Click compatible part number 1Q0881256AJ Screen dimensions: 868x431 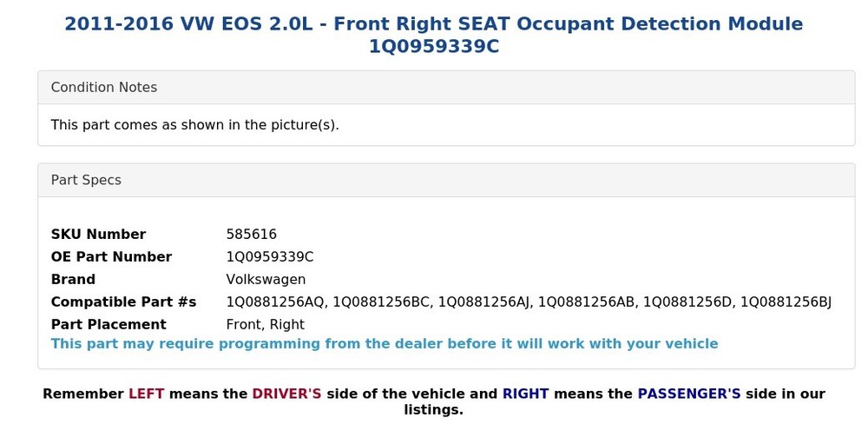click(484, 302)
